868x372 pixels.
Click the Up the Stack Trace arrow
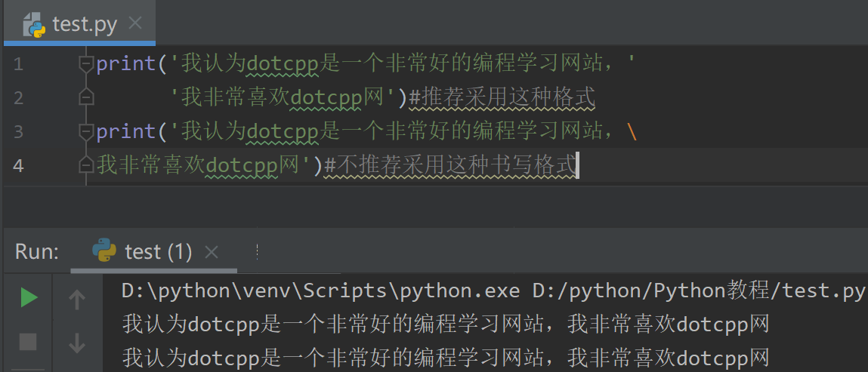[x=76, y=300]
